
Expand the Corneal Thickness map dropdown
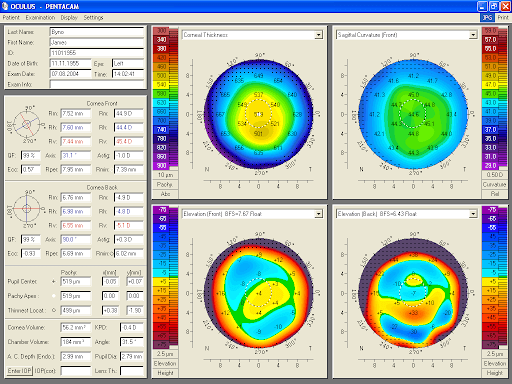click(319, 35)
